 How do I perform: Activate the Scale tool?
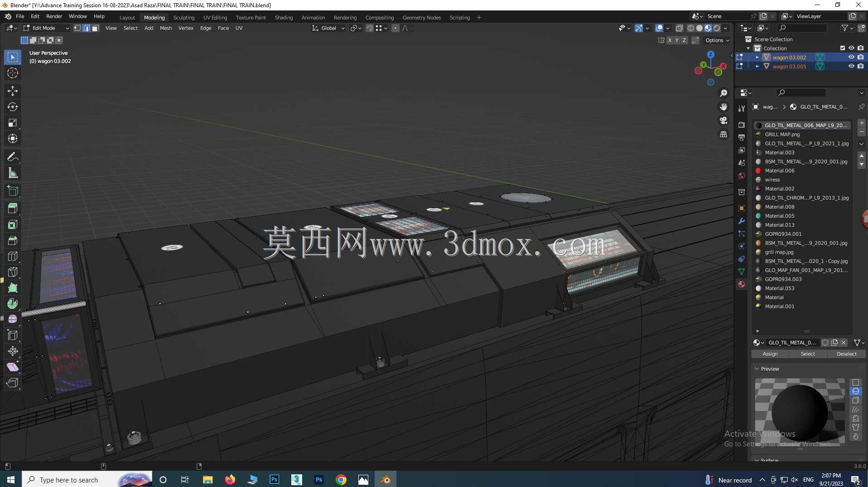pos(13,123)
